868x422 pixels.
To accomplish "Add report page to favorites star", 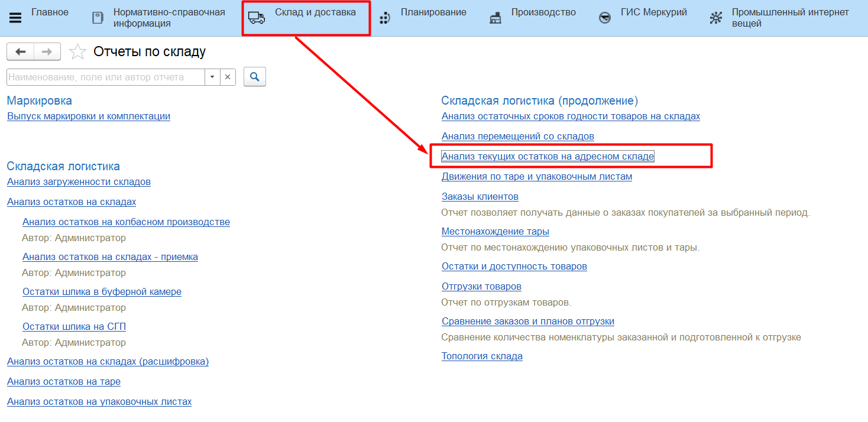I will pos(77,52).
